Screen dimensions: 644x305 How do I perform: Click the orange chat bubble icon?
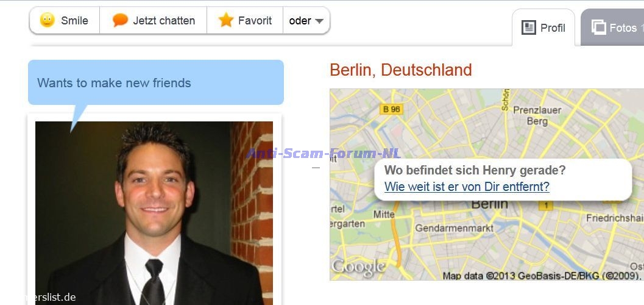tap(121, 20)
